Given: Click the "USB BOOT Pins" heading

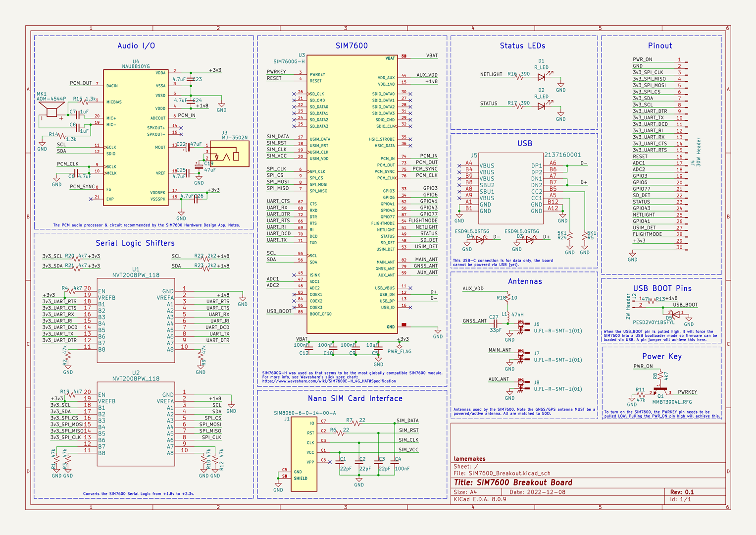Looking at the screenshot, I should [662, 288].
